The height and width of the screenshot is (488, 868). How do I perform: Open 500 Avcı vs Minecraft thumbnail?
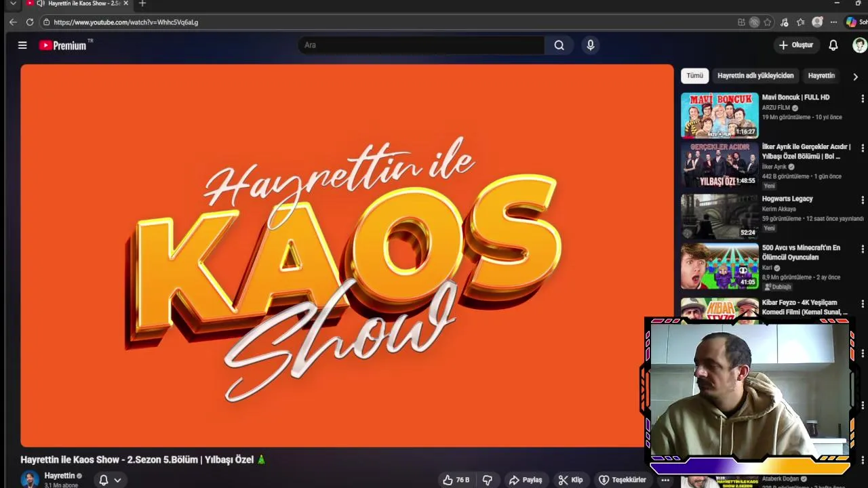coord(719,266)
